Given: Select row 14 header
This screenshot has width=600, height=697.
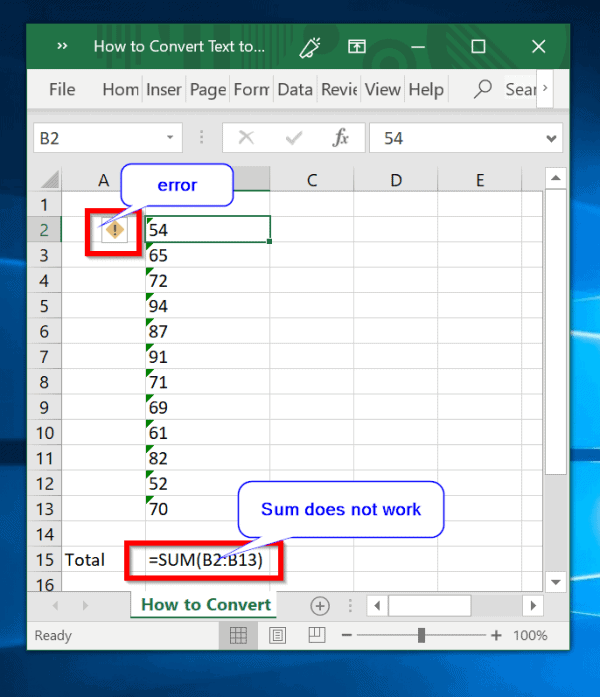Looking at the screenshot, I should coord(44,534).
